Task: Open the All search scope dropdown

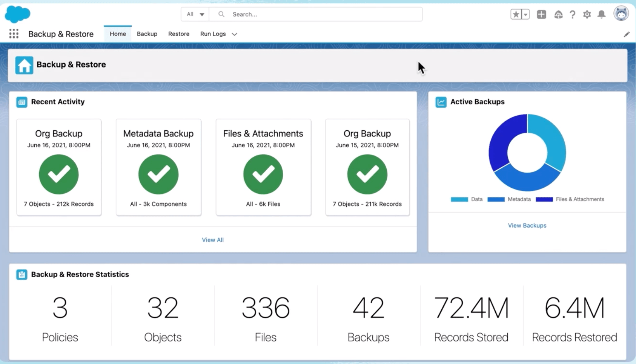Action: [x=195, y=14]
